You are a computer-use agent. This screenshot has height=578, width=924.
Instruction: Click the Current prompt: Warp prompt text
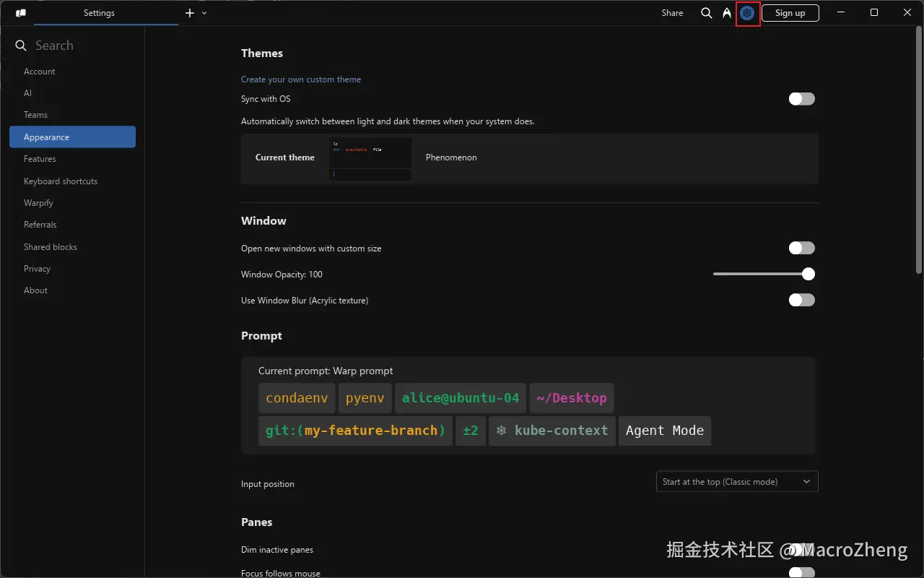point(326,371)
